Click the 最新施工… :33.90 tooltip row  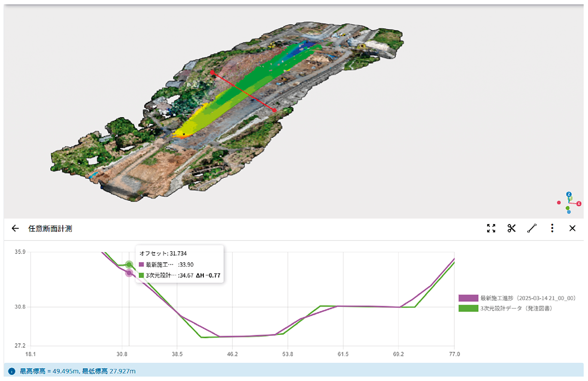click(167, 265)
